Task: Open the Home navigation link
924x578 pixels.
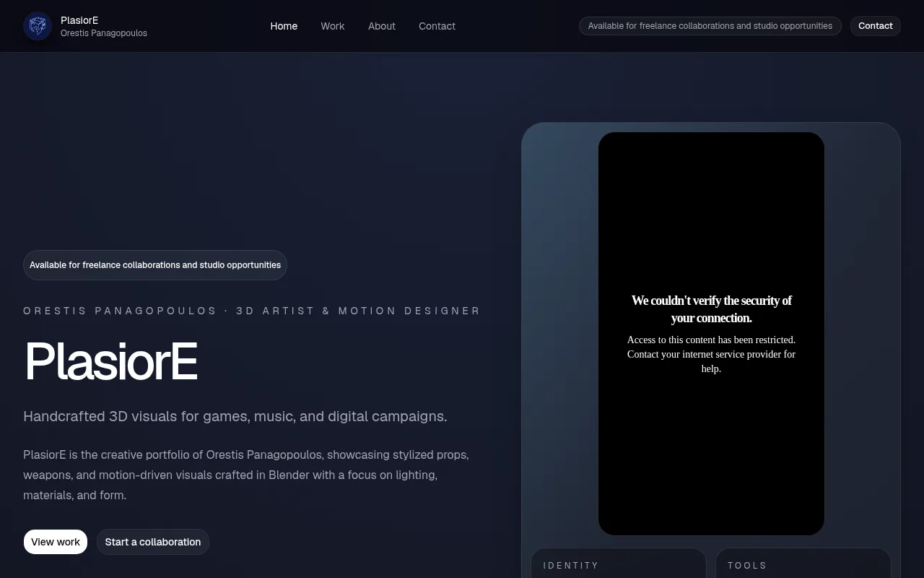Action: pyautogui.click(x=284, y=26)
